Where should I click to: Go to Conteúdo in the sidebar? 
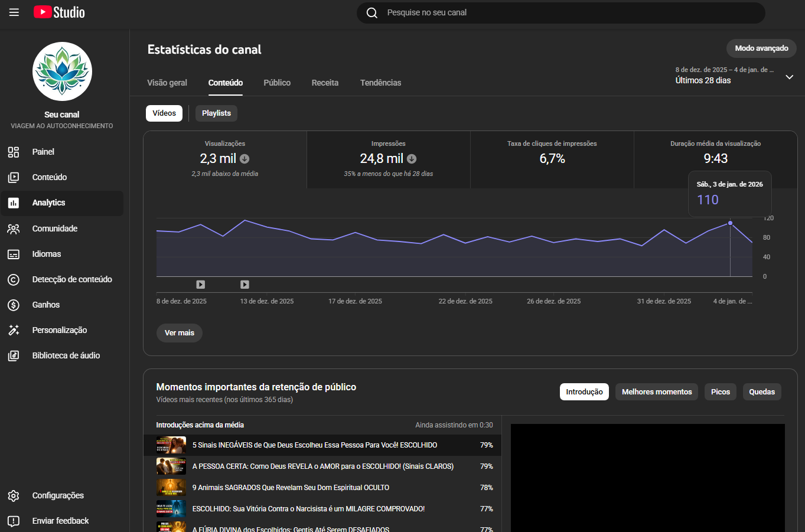[x=62, y=177]
